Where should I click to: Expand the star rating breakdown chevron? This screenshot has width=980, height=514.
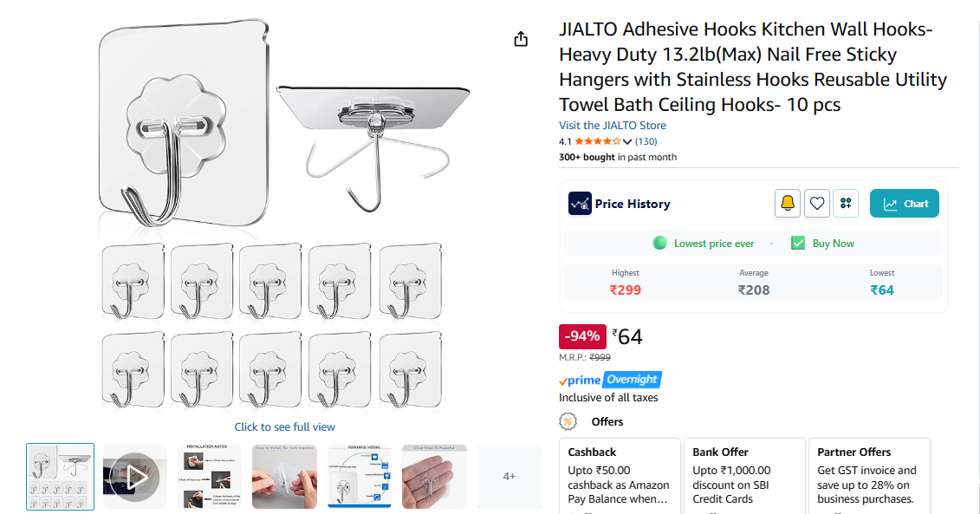pyautogui.click(x=627, y=141)
